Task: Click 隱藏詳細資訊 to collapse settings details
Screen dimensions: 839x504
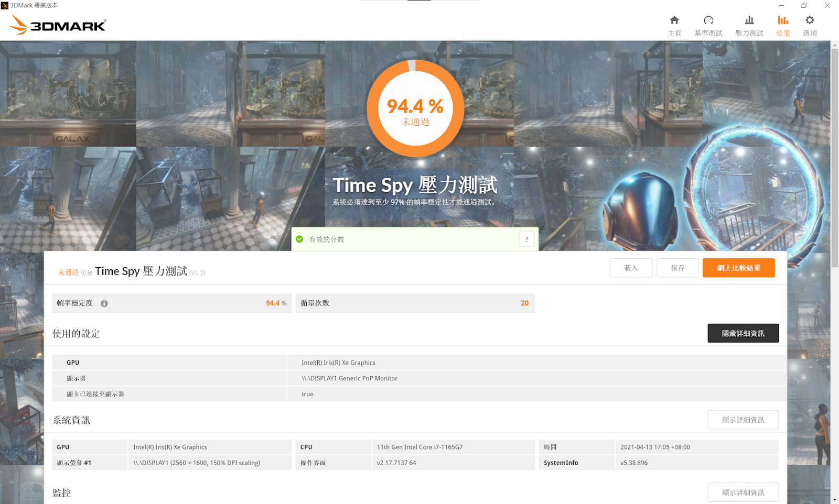Action: tap(743, 333)
